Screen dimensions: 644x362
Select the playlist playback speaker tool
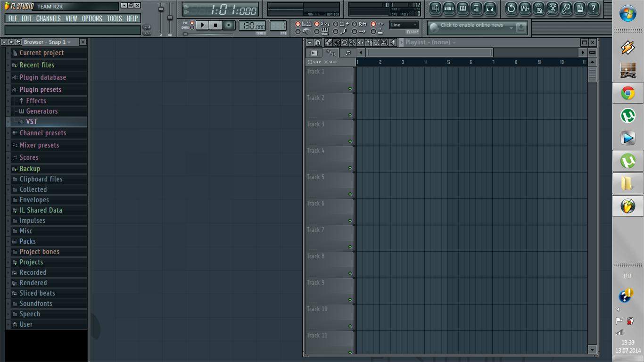point(393,42)
